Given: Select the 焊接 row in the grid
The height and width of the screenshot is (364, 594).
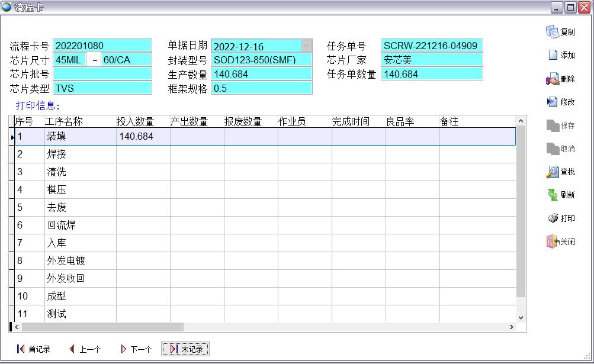Looking at the screenshot, I should (x=57, y=154).
